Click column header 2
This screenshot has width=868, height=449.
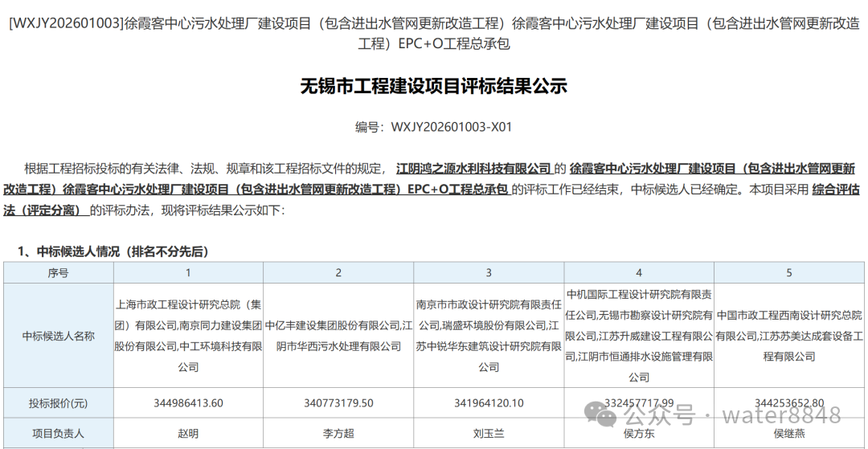pyautogui.click(x=338, y=272)
